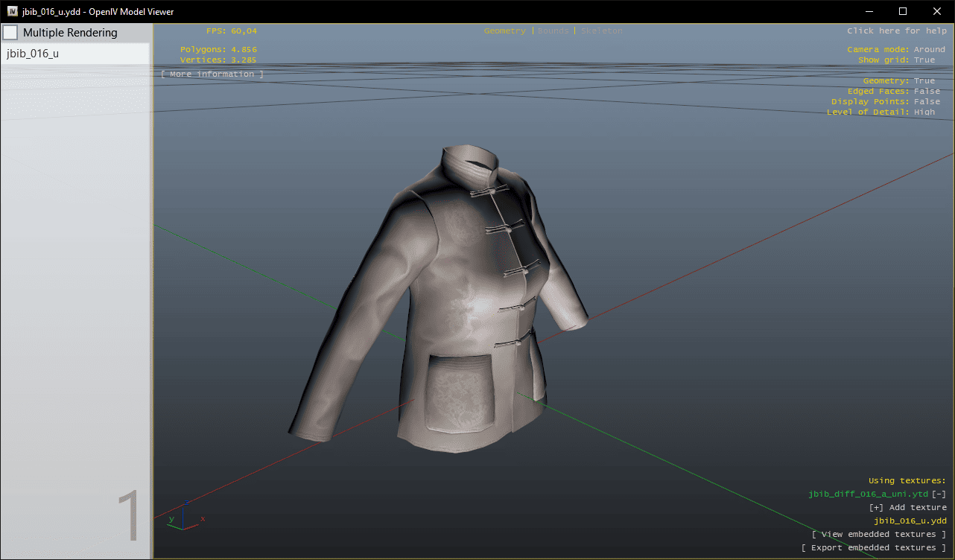
Task: Open the Skeleton tab
Action: [601, 31]
